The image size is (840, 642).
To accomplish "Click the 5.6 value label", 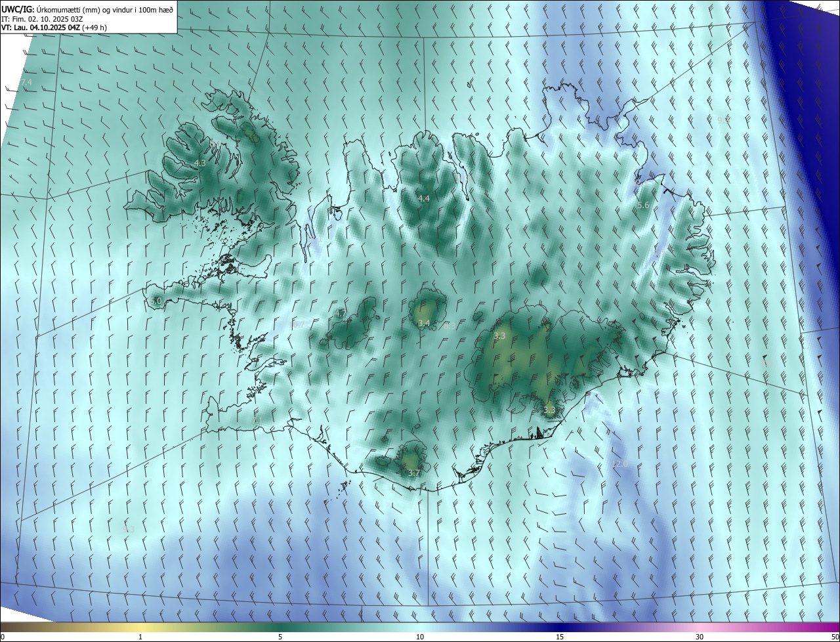I will [x=643, y=205].
